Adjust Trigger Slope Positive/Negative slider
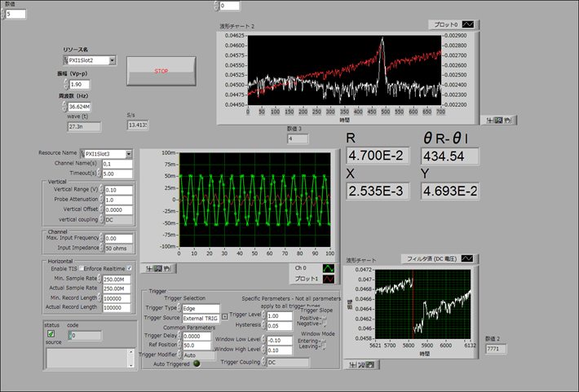Image resolution: width=579 pixels, height=392 pixels. coord(325,321)
